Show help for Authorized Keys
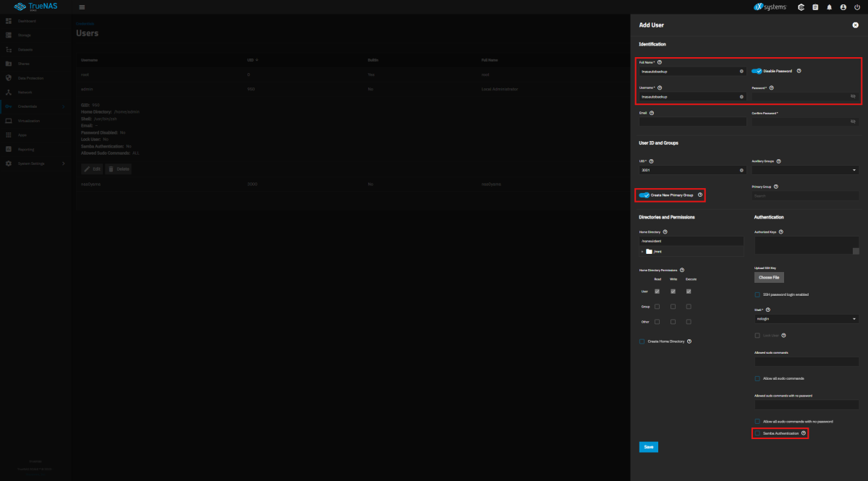The width and height of the screenshot is (868, 481). pyautogui.click(x=781, y=231)
